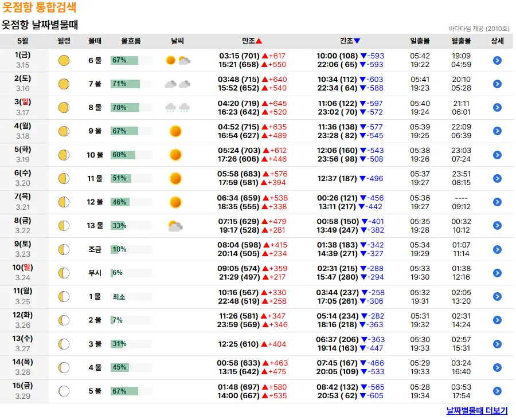Click the 옷점항 날짜별물때 title
Screen dimensions: 516x420
click(40, 25)
